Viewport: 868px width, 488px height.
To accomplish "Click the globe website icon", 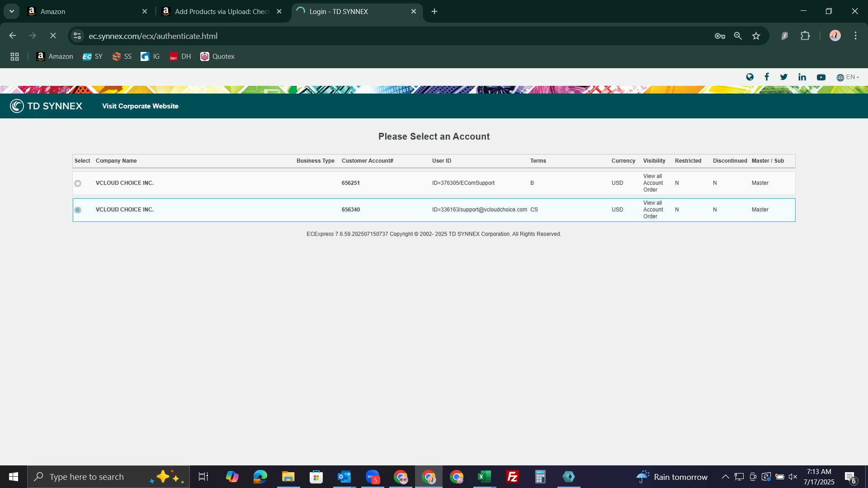I will coord(750,77).
